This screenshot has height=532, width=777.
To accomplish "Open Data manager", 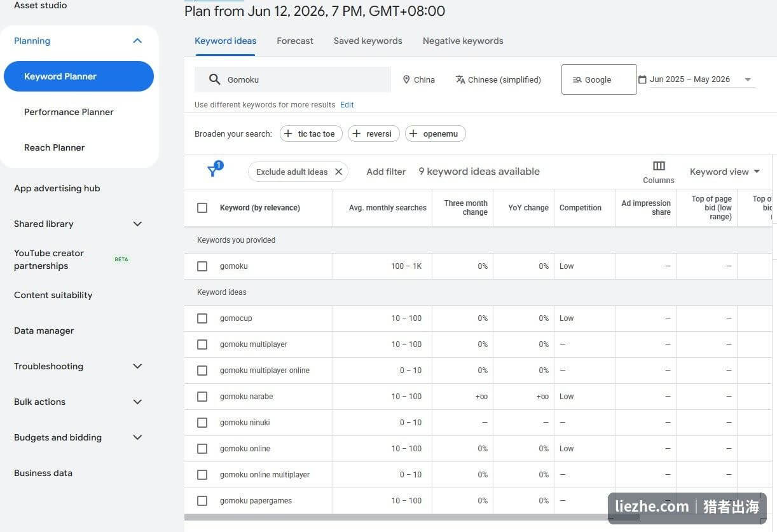I will (x=44, y=331).
